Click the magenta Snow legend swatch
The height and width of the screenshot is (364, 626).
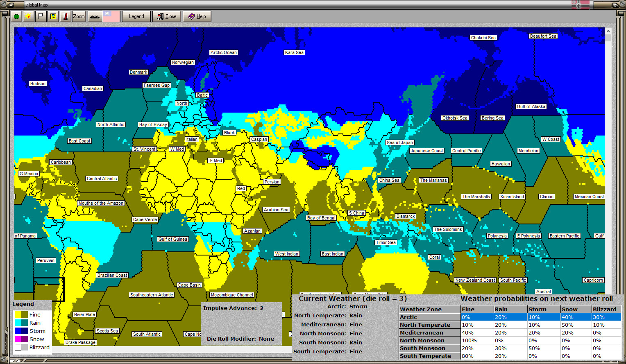point(18,339)
